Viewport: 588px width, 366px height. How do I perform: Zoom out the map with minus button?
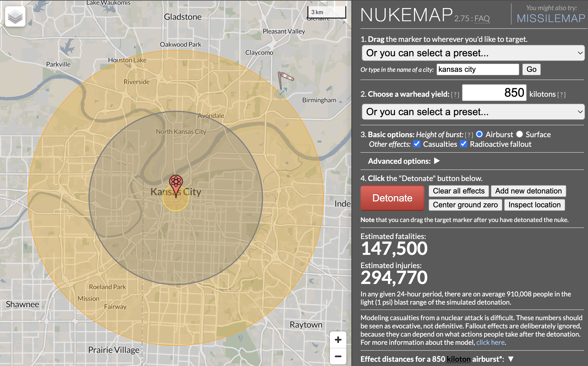tap(338, 356)
